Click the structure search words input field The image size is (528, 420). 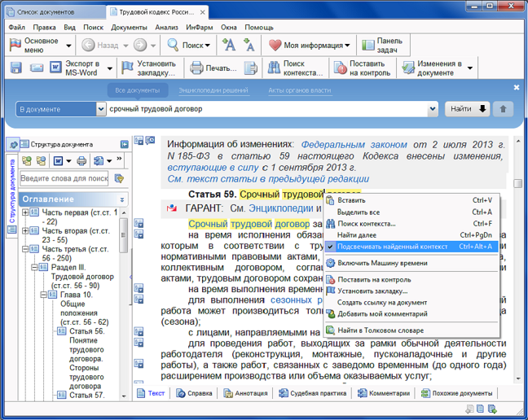click(64, 178)
